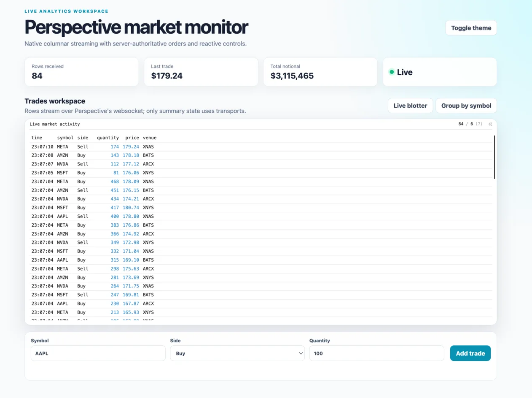The width and height of the screenshot is (532, 398).
Task: Select price cell 171.04
Action: [131, 251]
